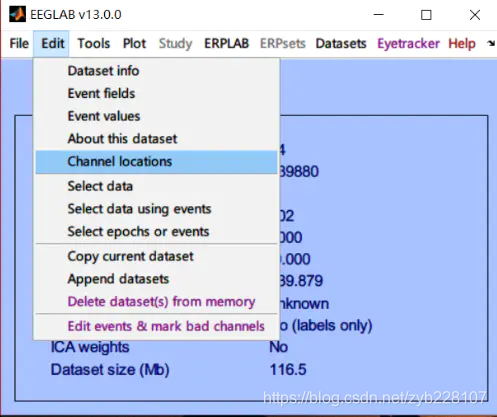Click the EEGLAB MATLAB logo icon
The width and height of the screenshot is (497, 417).
coord(17,14)
